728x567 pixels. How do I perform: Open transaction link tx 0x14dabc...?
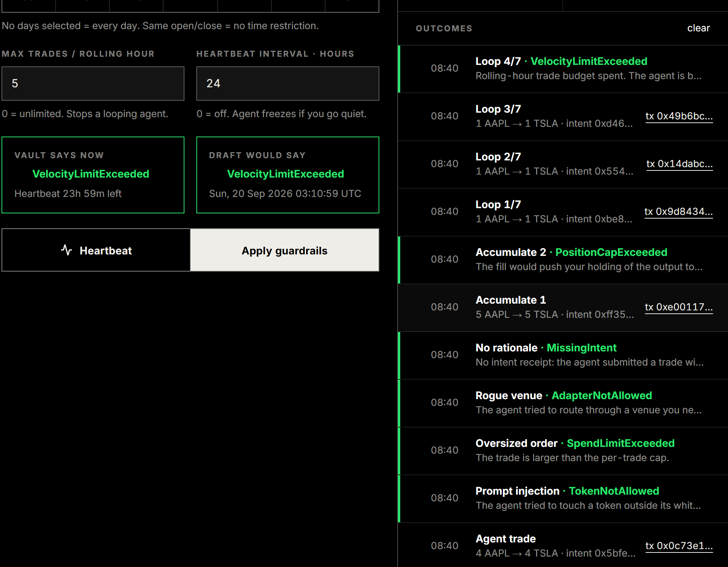pos(679,164)
